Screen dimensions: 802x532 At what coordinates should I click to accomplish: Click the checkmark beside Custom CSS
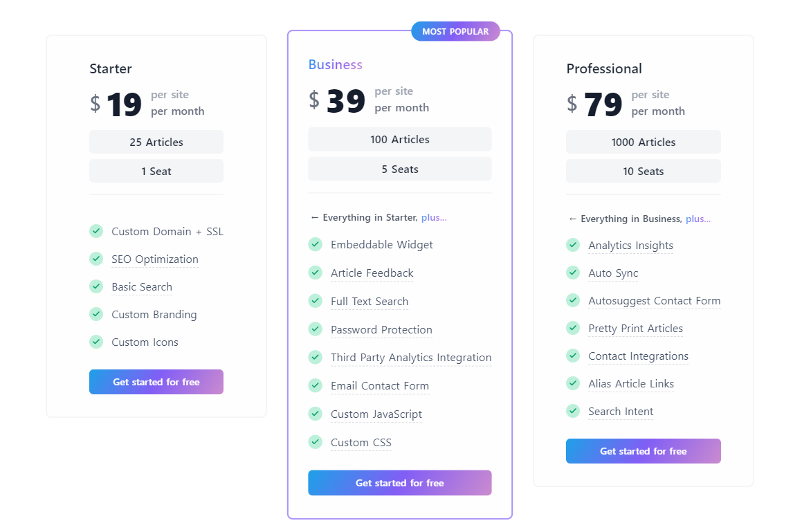316,442
